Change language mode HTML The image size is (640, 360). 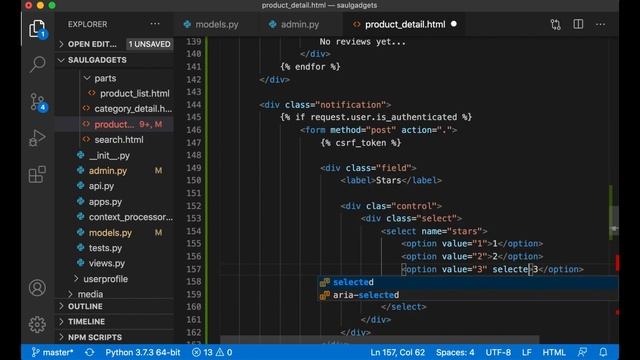coord(554,352)
